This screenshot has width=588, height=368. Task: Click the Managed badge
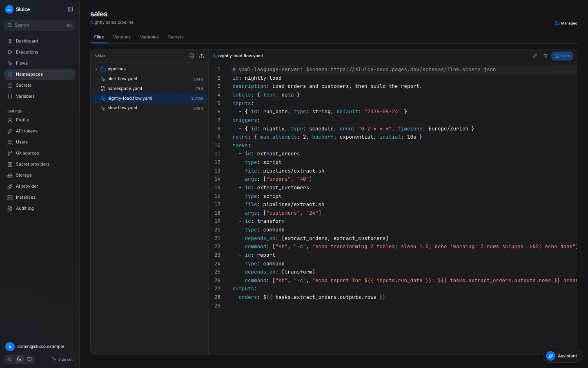coord(566,23)
